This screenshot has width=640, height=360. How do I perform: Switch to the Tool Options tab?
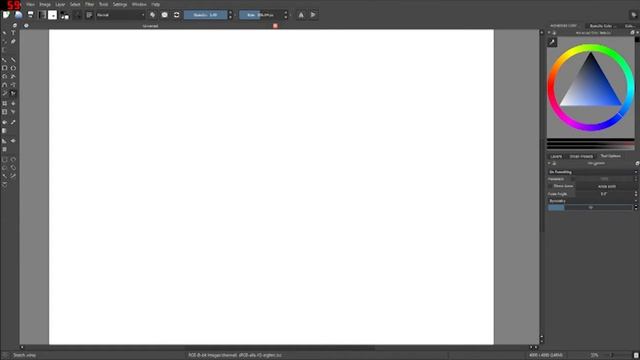point(610,156)
